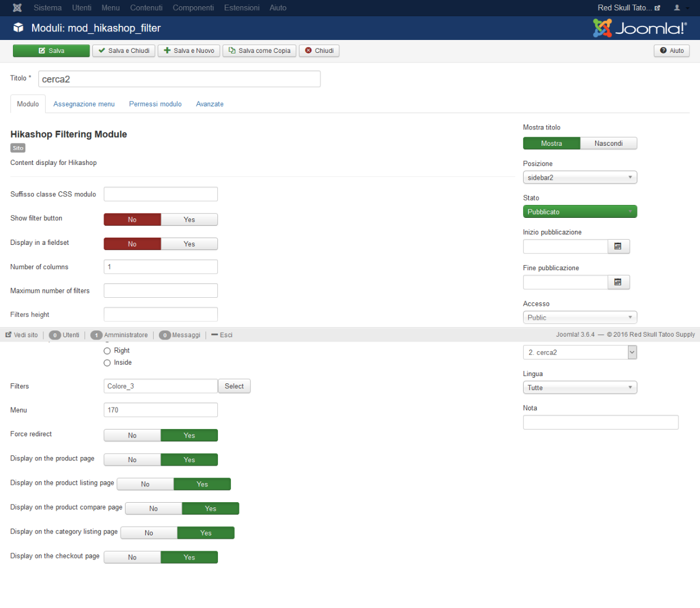Open the Stato Pubblicato dropdown
The width and height of the screenshot is (700, 608).
click(x=579, y=212)
